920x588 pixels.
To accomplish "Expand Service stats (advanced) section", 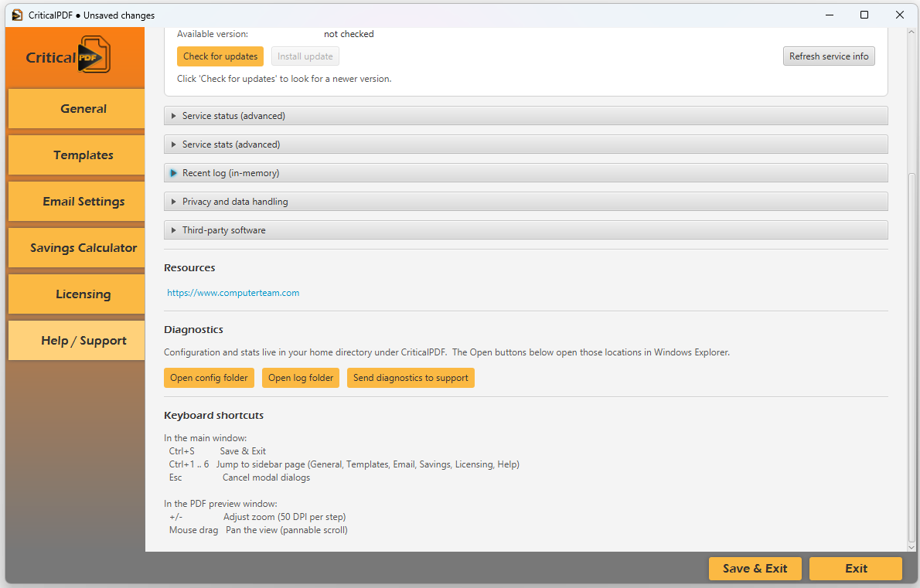I will click(x=526, y=144).
